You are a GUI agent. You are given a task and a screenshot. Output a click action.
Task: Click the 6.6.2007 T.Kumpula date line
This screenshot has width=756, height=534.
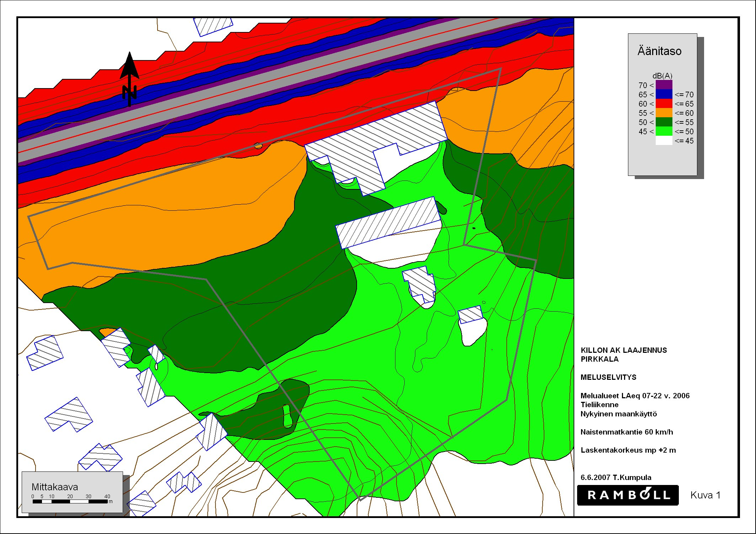pos(616,478)
